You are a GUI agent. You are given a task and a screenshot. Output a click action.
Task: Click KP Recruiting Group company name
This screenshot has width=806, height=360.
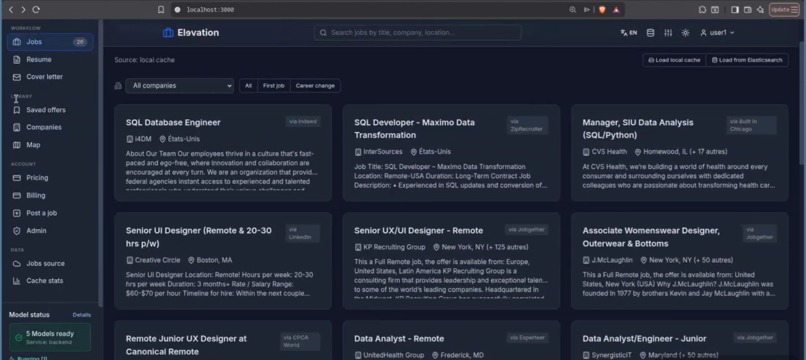[394, 247]
